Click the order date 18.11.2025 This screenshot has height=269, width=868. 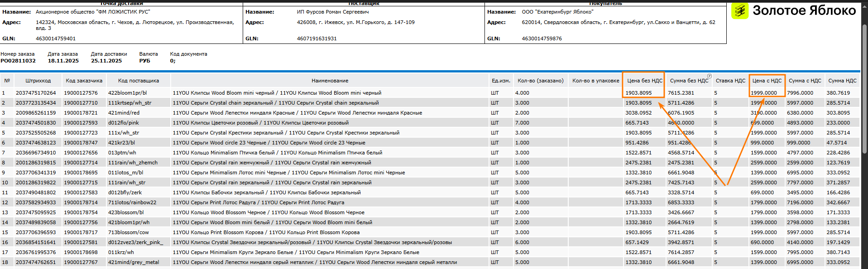click(x=63, y=61)
